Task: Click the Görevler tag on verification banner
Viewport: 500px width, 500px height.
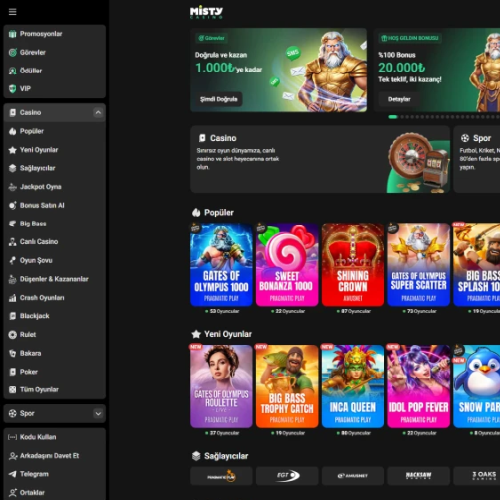Action: point(212,38)
